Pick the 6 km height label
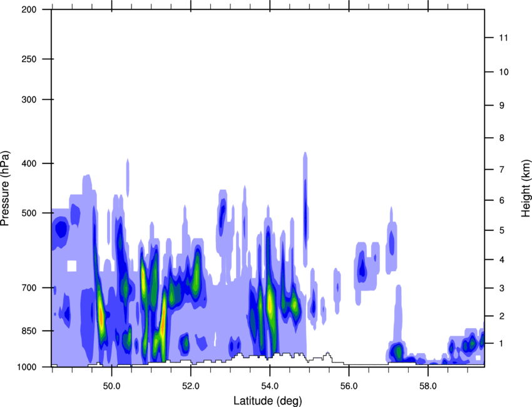This screenshot has width=532, height=407. click(x=502, y=200)
